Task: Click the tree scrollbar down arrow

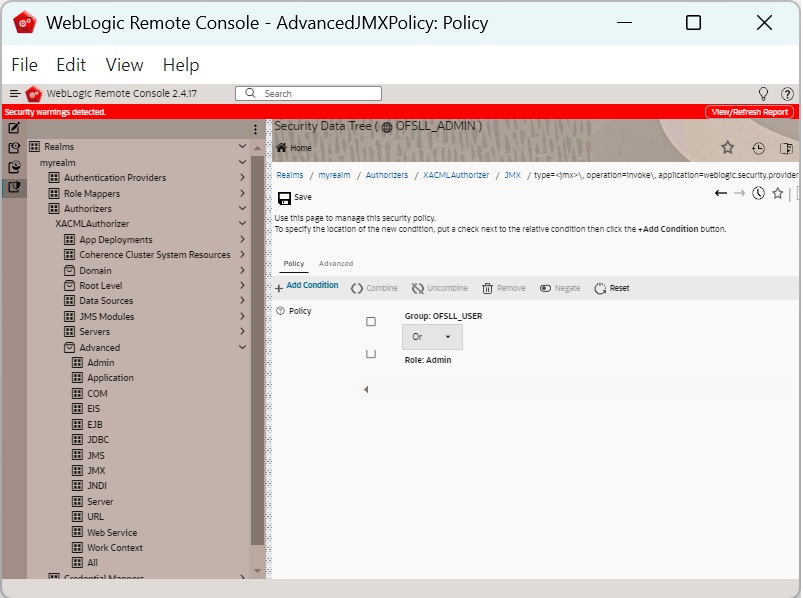Action: [x=257, y=570]
